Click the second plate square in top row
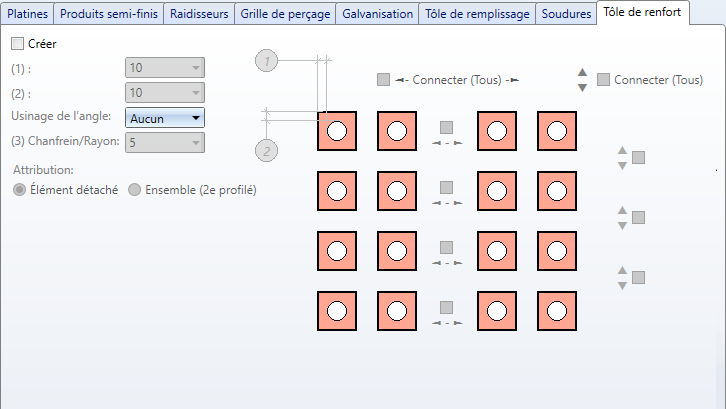The image size is (726, 409). 397,131
